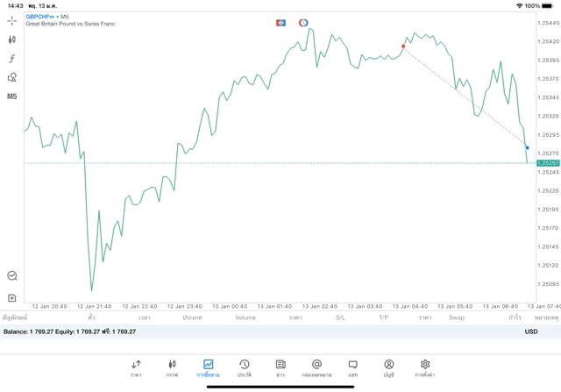Click the red trade marker on the chart
Viewport: 561px width, 392px height.
pos(403,46)
